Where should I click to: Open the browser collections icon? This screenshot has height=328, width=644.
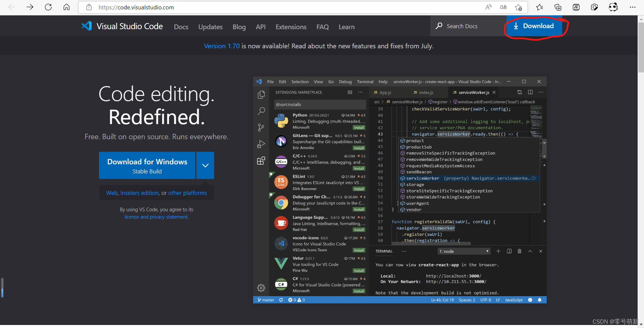[558, 7]
